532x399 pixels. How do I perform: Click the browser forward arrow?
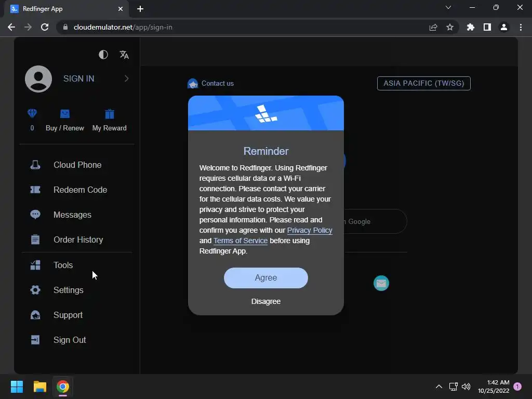click(x=28, y=27)
